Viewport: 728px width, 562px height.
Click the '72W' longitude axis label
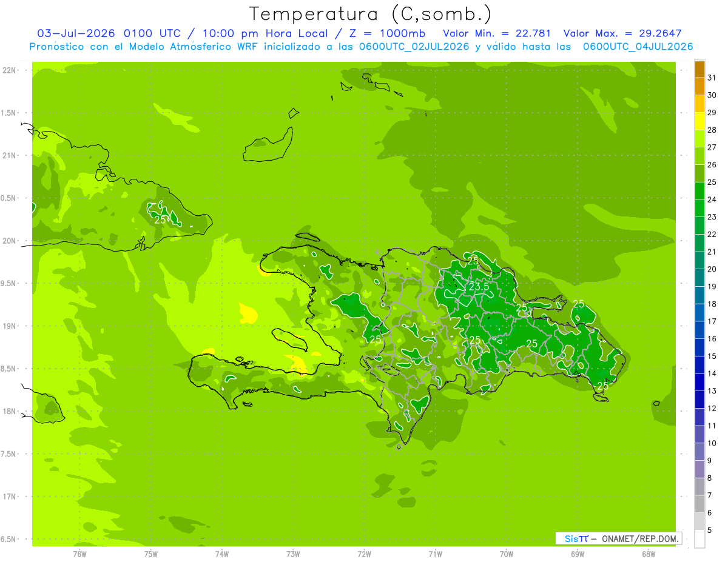[x=364, y=554]
